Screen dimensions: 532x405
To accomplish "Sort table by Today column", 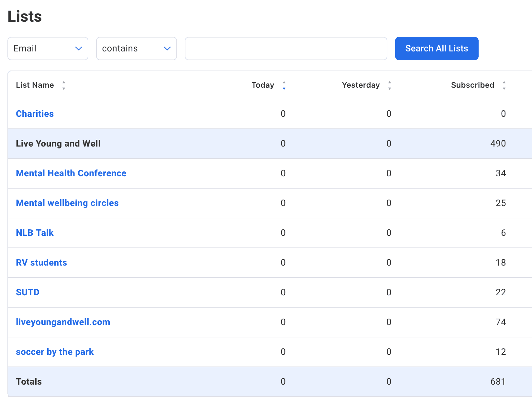I will click(284, 85).
